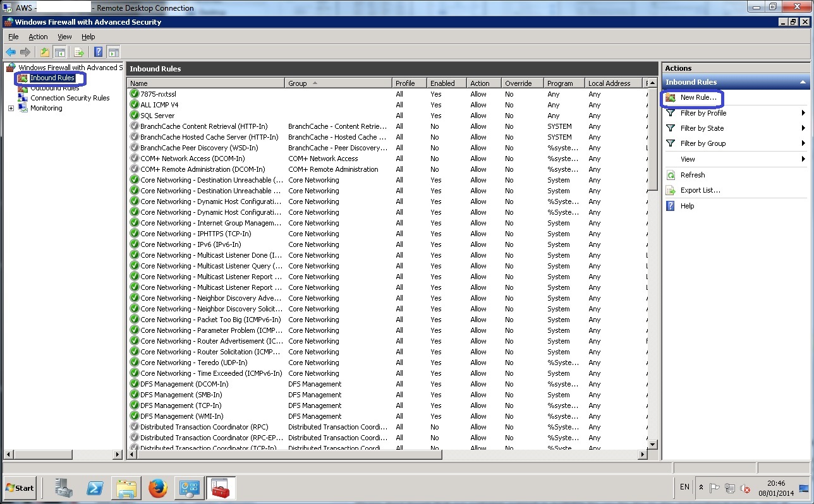Screen dimensions: 814x504
Task: Select rule COM+ Remote Administration (DCOM-In)
Action: coord(203,169)
